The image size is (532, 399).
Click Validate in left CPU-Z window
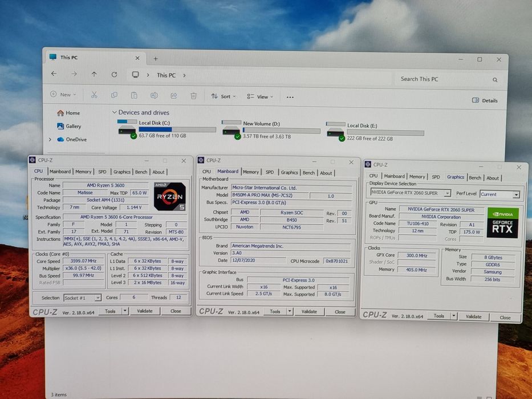144,311
